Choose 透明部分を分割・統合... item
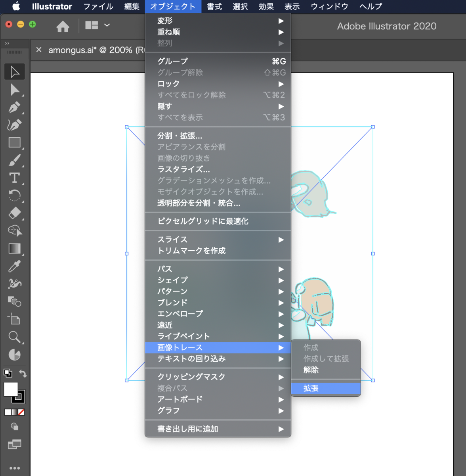 pos(218,203)
